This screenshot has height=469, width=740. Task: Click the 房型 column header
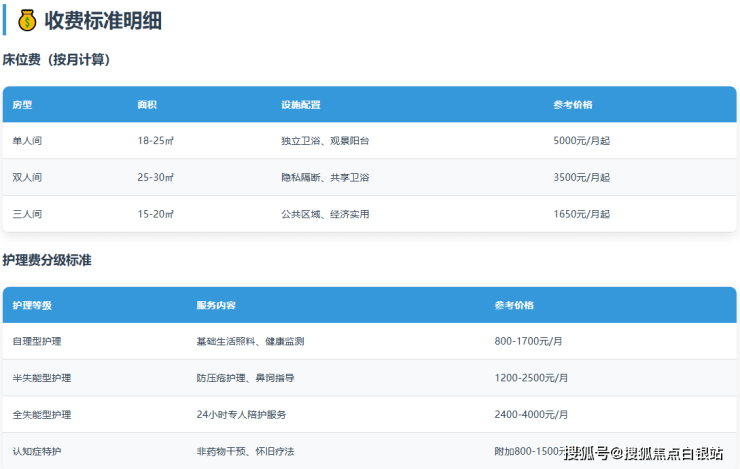point(22,105)
